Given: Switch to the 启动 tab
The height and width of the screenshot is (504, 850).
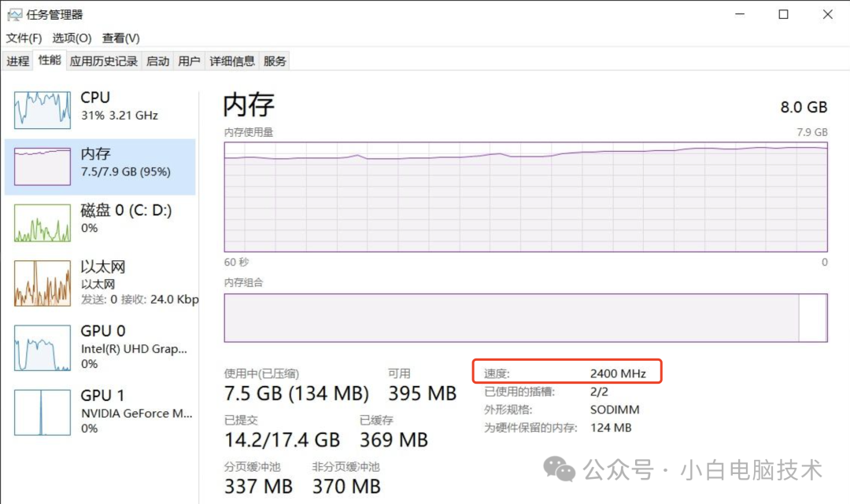Looking at the screenshot, I should click(x=157, y=61).
